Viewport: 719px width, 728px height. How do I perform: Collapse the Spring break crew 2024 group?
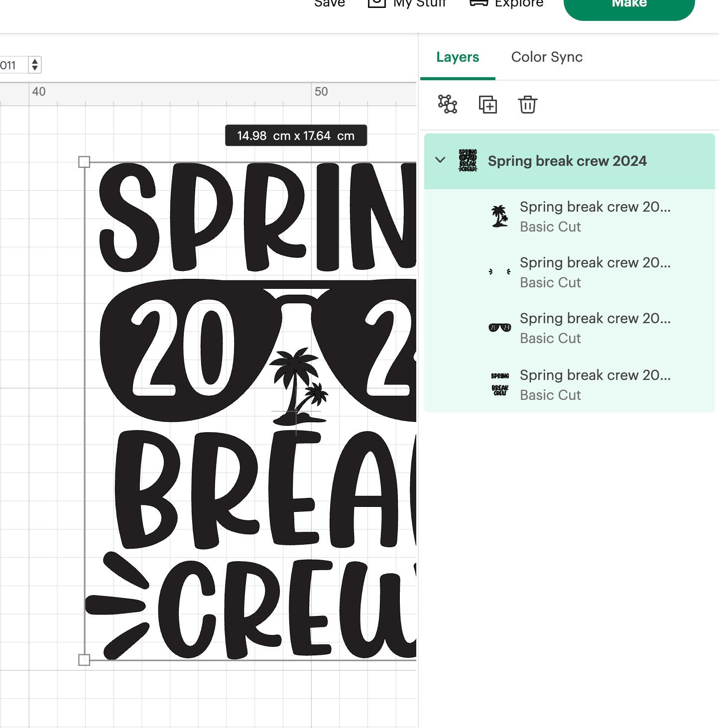440,161
